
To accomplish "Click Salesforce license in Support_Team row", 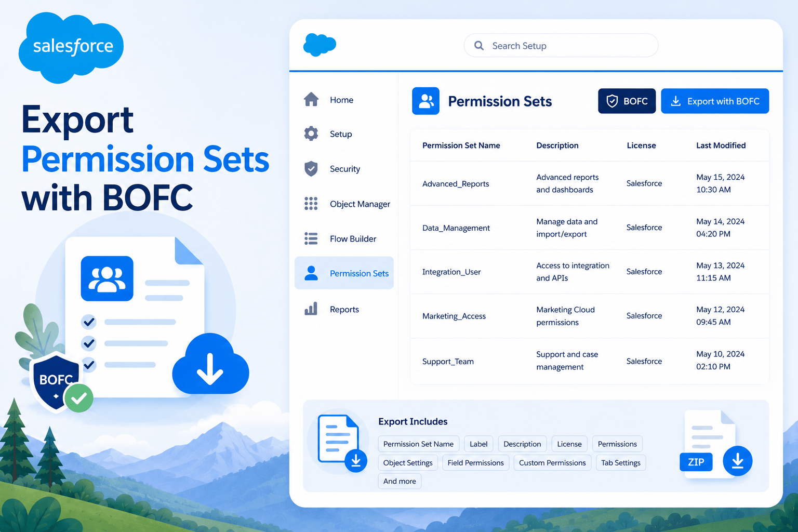I will [x=644, y=361].
